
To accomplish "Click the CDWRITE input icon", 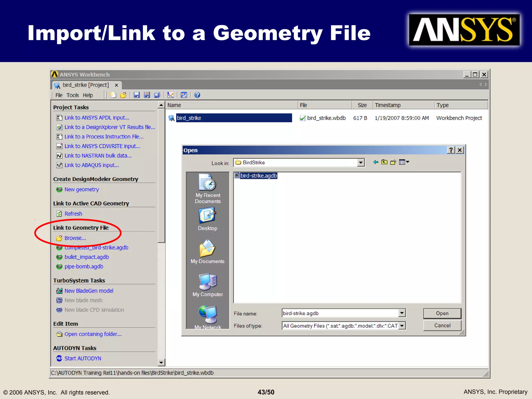I will (59, 146).
